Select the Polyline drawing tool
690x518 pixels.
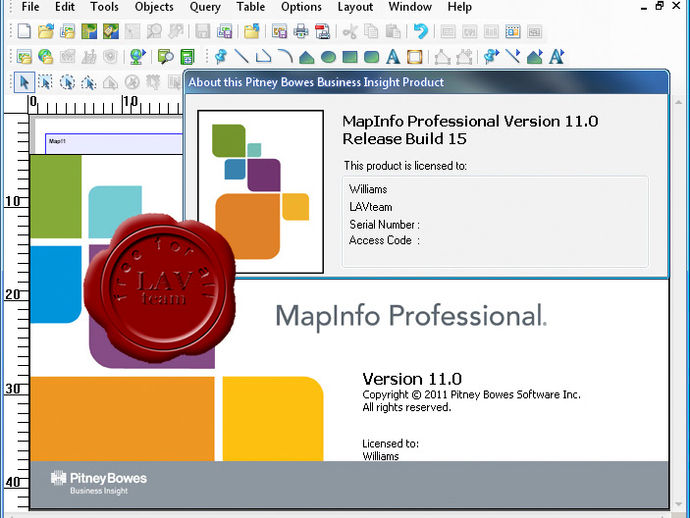point(263,57)
